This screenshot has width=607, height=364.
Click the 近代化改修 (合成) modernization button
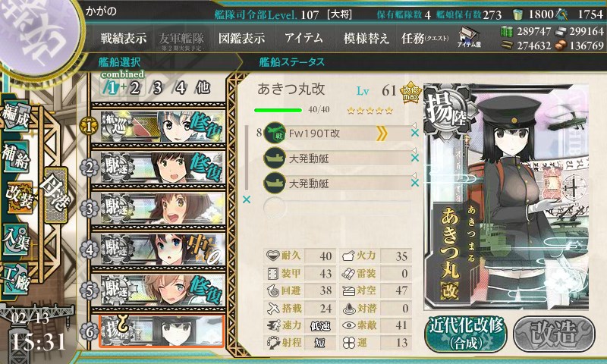[x=466, y=334]
